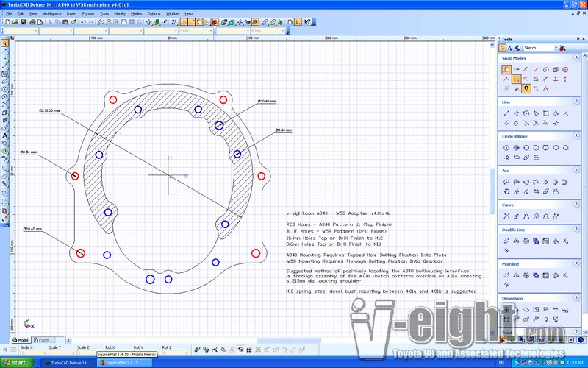This screenshot has width=588, height=368.
Task: Select the single line tool
Action: pos(506,113)
